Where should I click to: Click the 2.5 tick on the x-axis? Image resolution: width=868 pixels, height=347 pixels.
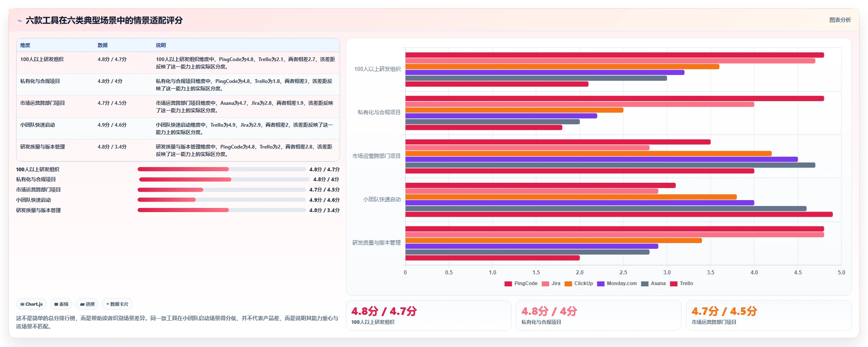coord(623,272)
